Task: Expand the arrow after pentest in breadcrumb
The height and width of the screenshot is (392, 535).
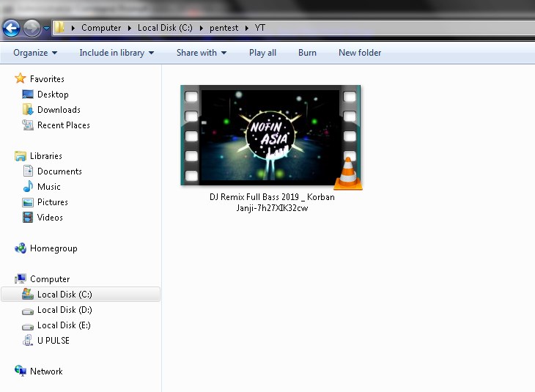Action: (x=247, y=28)
